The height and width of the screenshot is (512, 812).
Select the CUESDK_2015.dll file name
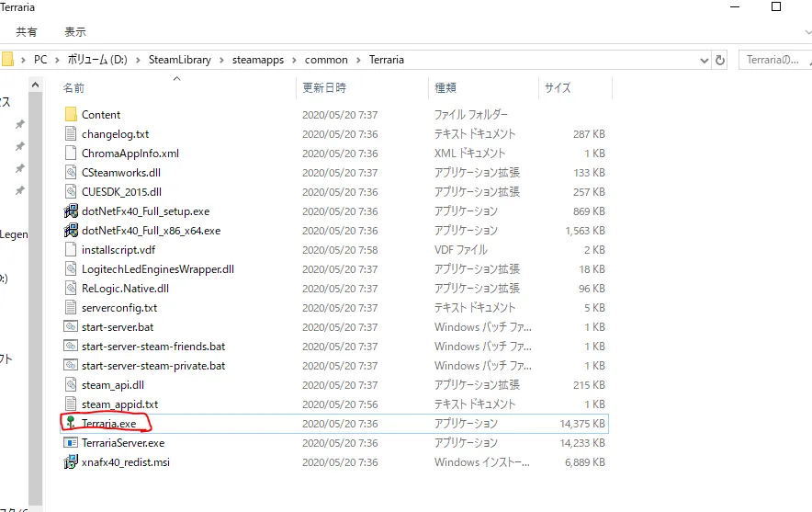tap(121, 192)
